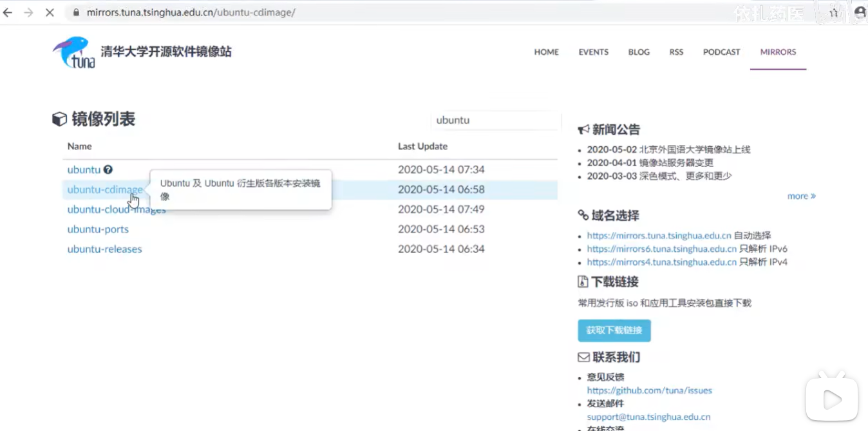Screen dimensions: 868x431
Task: Click the 2020-05-14 06:53 update time
Action: [x=441, y=229]
